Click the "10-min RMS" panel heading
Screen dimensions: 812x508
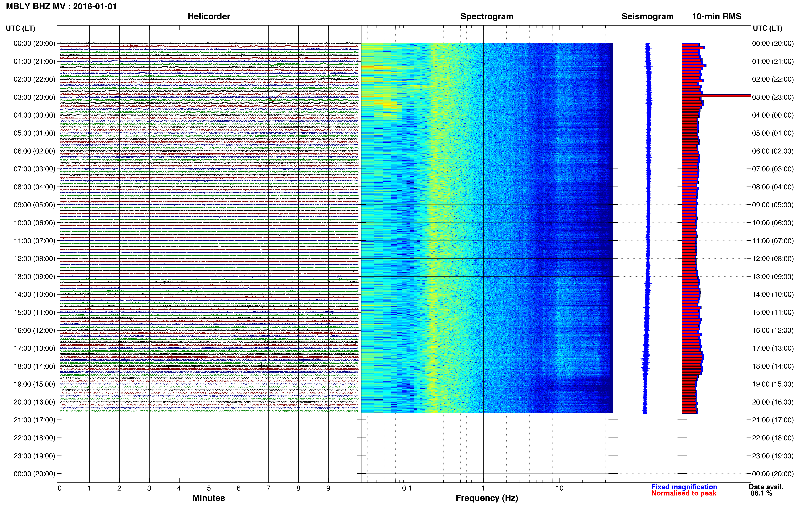point(717,16)
